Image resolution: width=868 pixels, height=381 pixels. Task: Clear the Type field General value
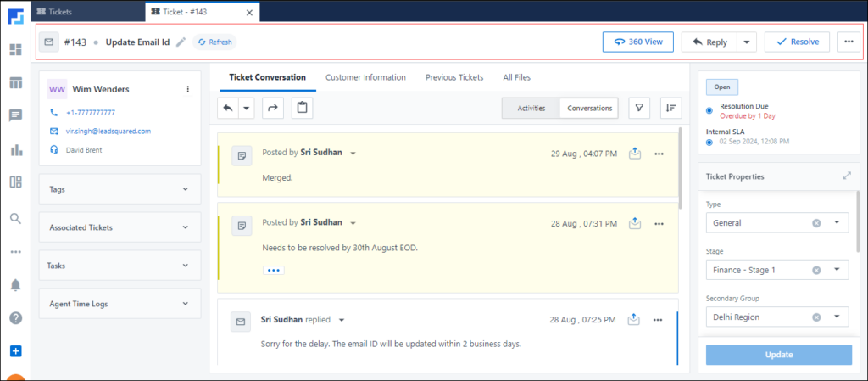[816, 222]
